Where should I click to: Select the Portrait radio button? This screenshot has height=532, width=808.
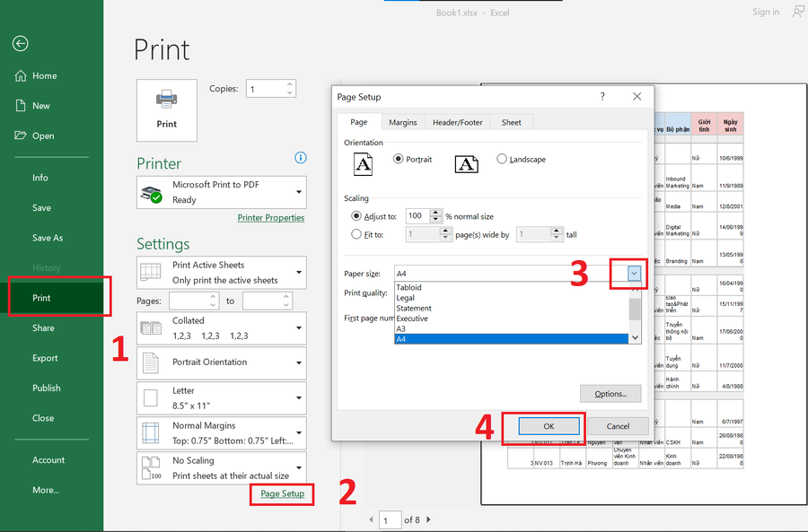pyautogui.click(x=398, y=159)
